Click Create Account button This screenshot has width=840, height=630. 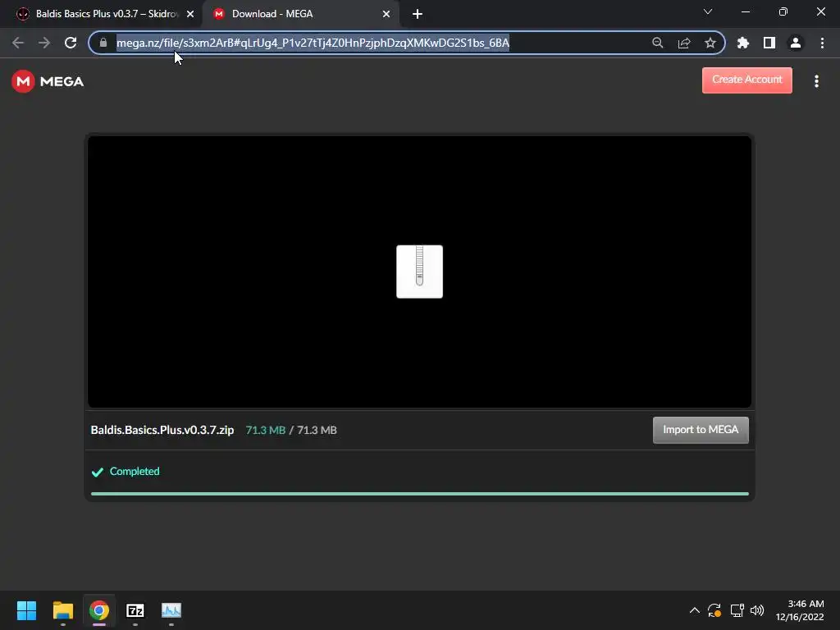[746, 80]
